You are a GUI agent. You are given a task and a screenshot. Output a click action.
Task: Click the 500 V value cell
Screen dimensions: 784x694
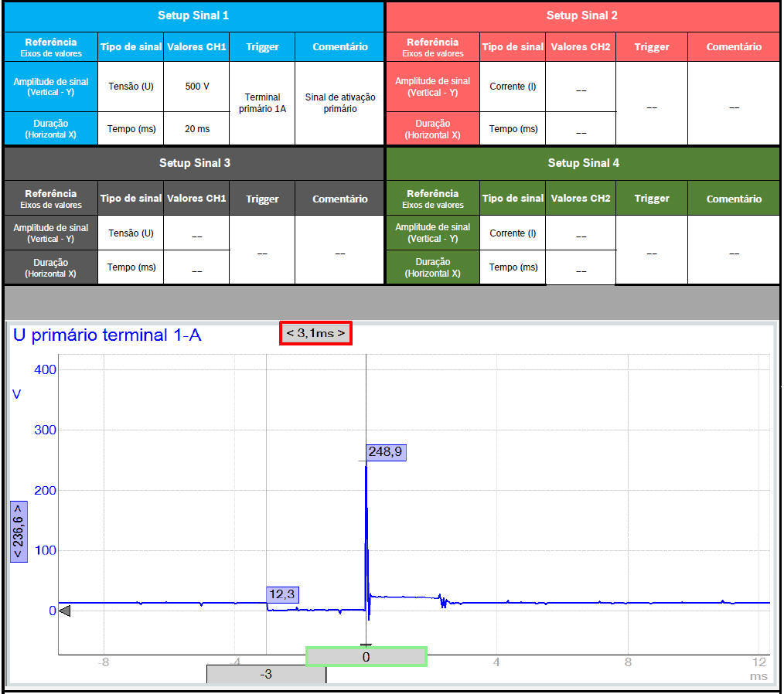point(197,87)
